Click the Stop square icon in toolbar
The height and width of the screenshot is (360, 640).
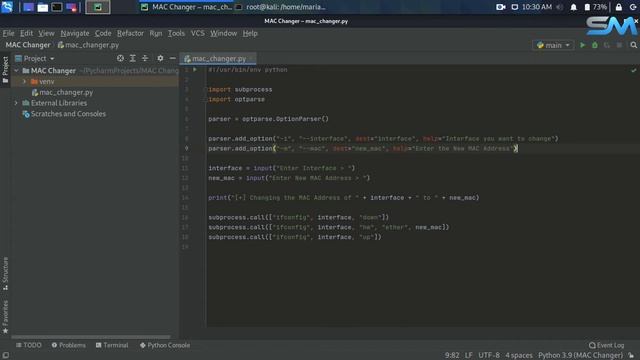619,45
